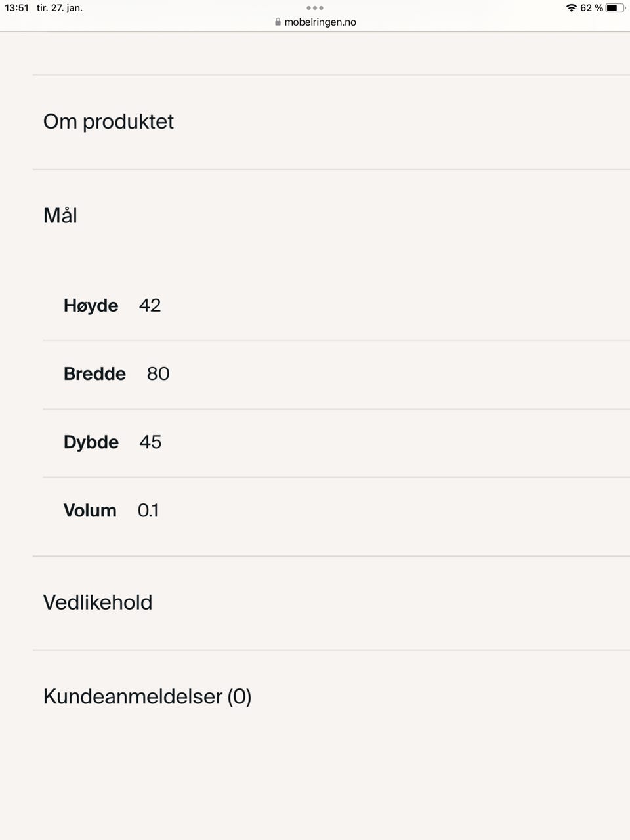This screenshot has height=840, width=630.
Task: Click the Dybde value 45
Action: point(150,442)
